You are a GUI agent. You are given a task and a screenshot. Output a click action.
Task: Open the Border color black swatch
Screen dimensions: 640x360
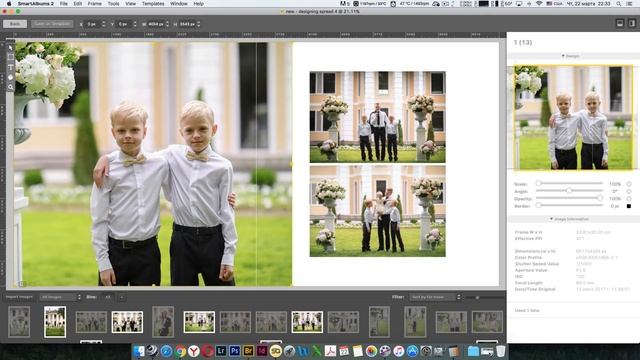[x=629, y=206]
